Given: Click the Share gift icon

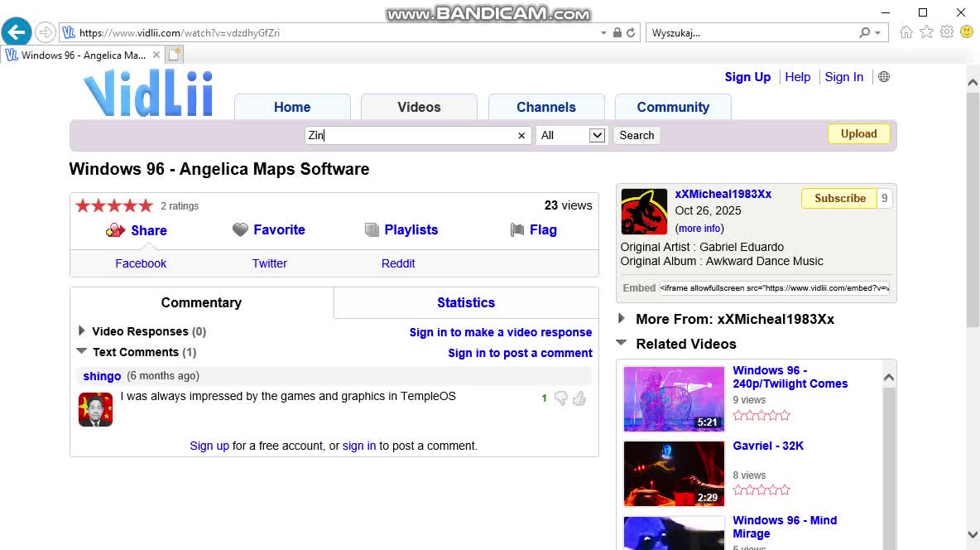Looking at the screenshot, I should (x=115, y=230).
